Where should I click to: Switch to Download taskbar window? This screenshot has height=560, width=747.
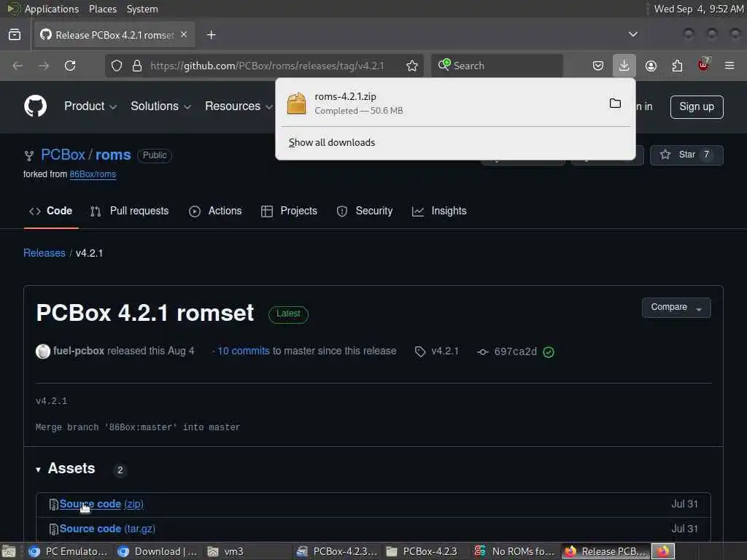pos(158,551)
